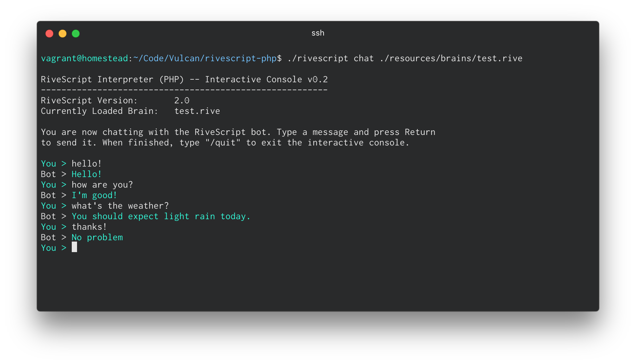Click the 'test.rive' loaded brain value
The width and height of the screenshot is (636, 364).
pyautogui.click(x=197, y=111)
